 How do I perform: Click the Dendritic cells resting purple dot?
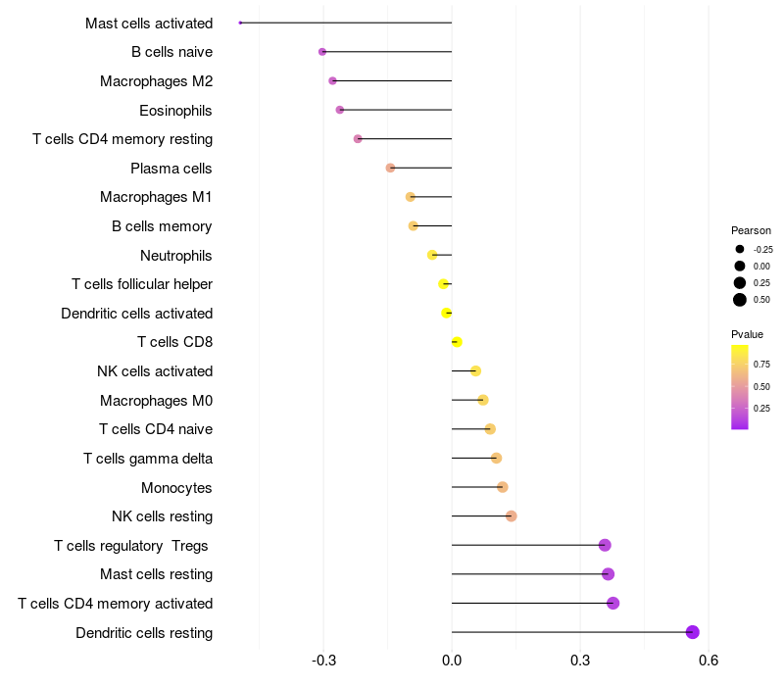coord(692,632)
